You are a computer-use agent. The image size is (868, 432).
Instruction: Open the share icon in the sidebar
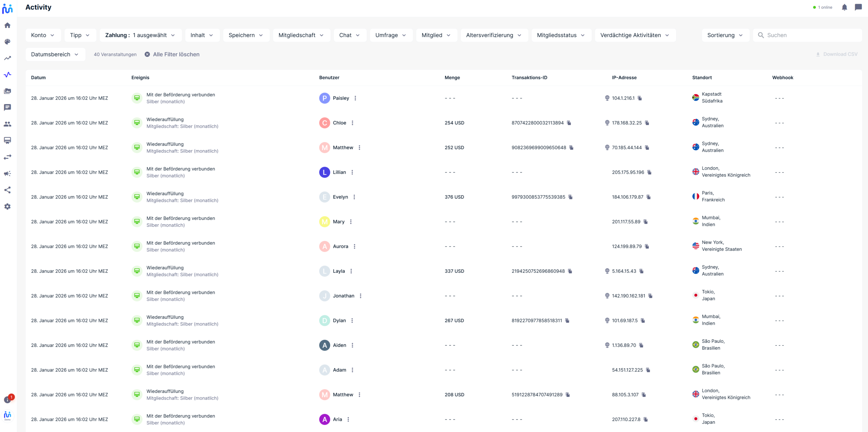click(x=7, y=190)
